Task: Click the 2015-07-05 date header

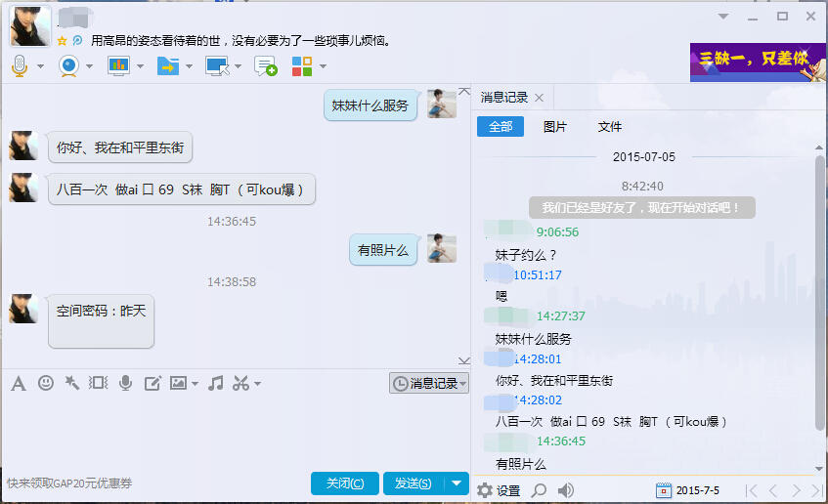Action: point(643,156)
